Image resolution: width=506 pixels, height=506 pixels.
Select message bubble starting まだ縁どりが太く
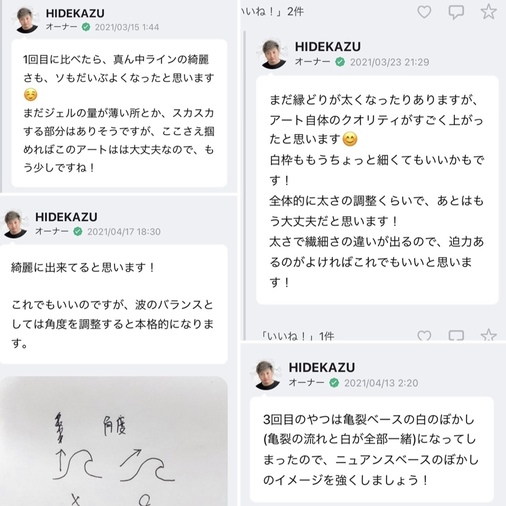(377, 190)
